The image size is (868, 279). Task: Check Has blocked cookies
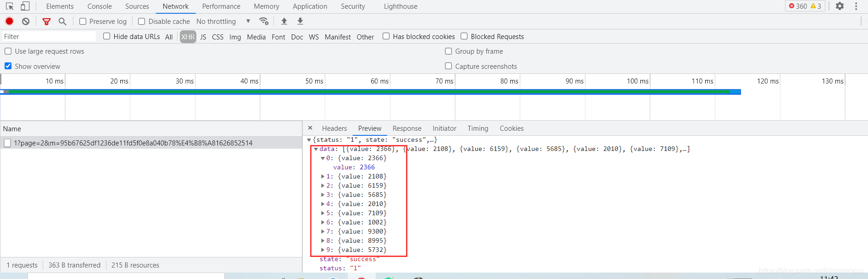point(386,36)
